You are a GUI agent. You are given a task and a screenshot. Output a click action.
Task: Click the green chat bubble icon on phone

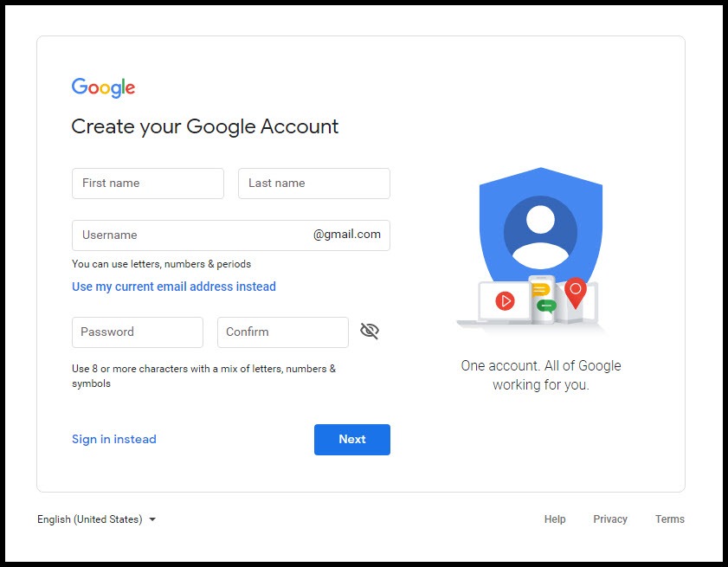[x=546, y=306]
